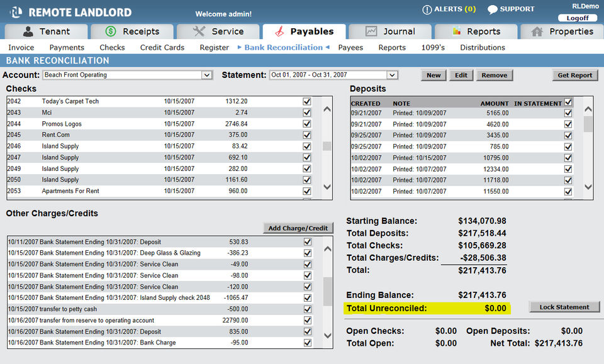Click the Support speech bubble icon
The width and height of the screenshot is (604, 364).
click(x=492, y=9)
